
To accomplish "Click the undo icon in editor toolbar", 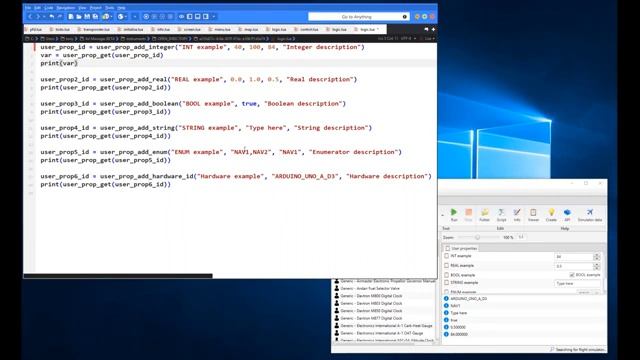I will click(x=52, y=17).
